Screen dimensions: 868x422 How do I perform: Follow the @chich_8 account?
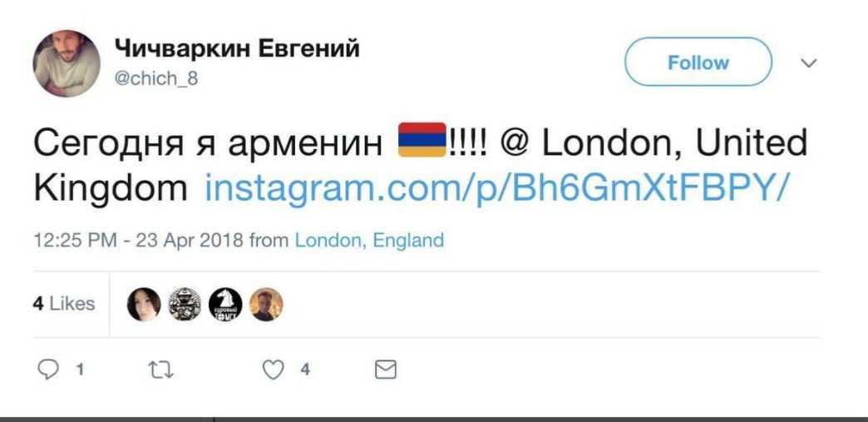(698, 62)
